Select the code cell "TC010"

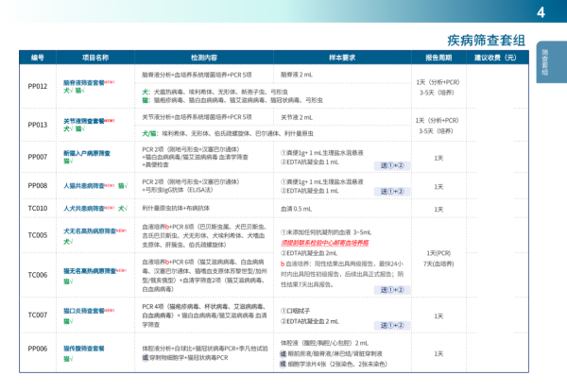(x=38, y=208)
